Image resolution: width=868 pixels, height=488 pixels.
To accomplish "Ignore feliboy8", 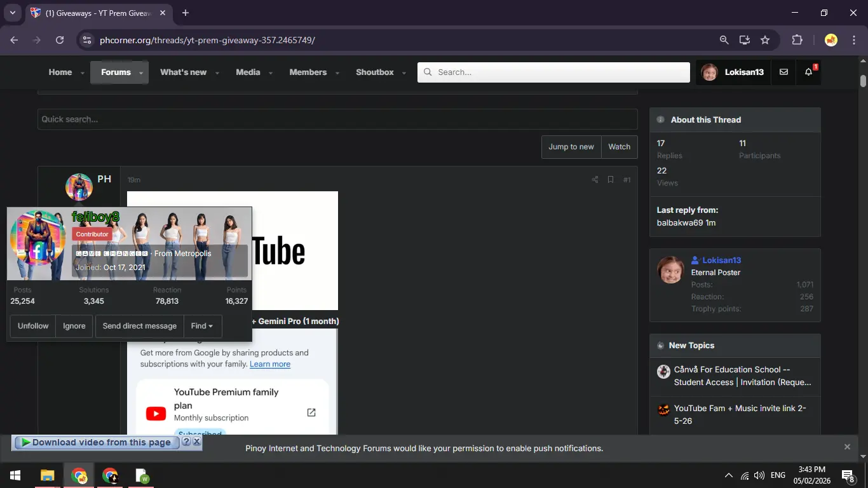I will [74, 326].
